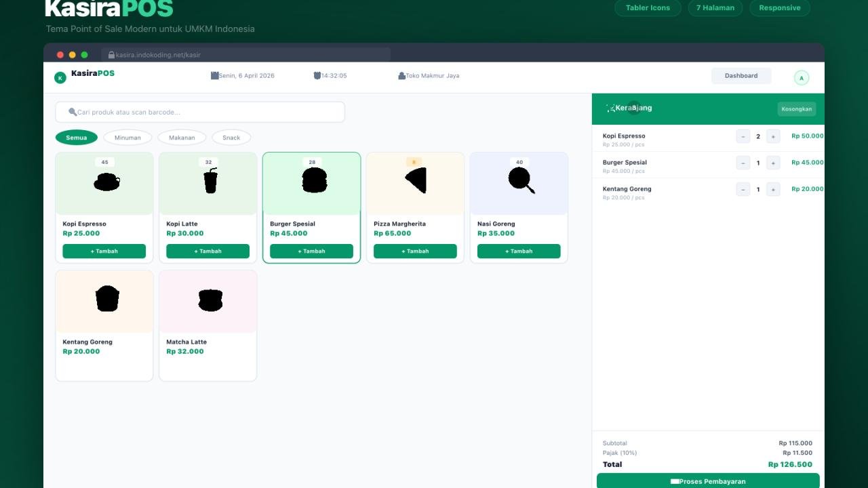Click the cart icon in the Keranjang header
Image resolution: width=868 pixels, height=488 pixels.
(610, 107)
